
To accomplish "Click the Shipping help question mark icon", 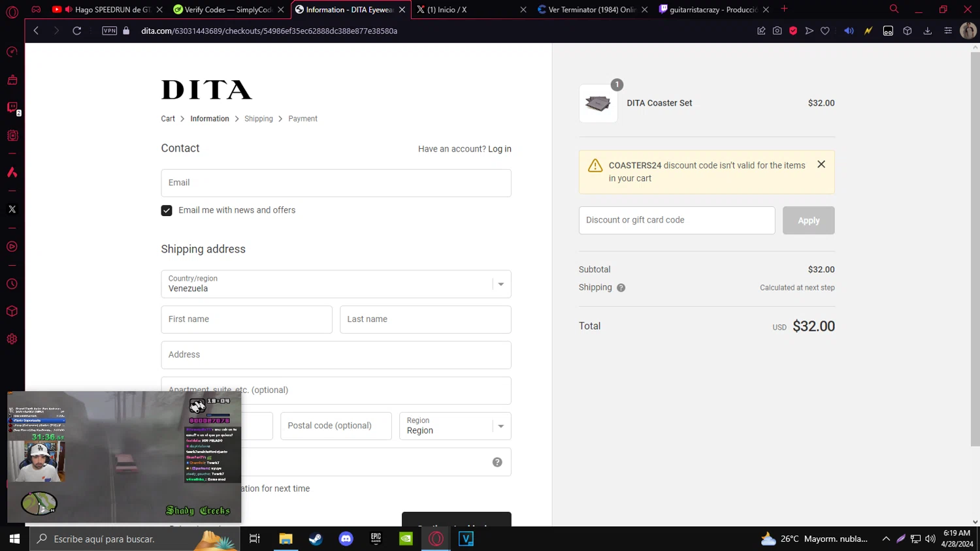I will pyautogui.click(x=621, y=288).
